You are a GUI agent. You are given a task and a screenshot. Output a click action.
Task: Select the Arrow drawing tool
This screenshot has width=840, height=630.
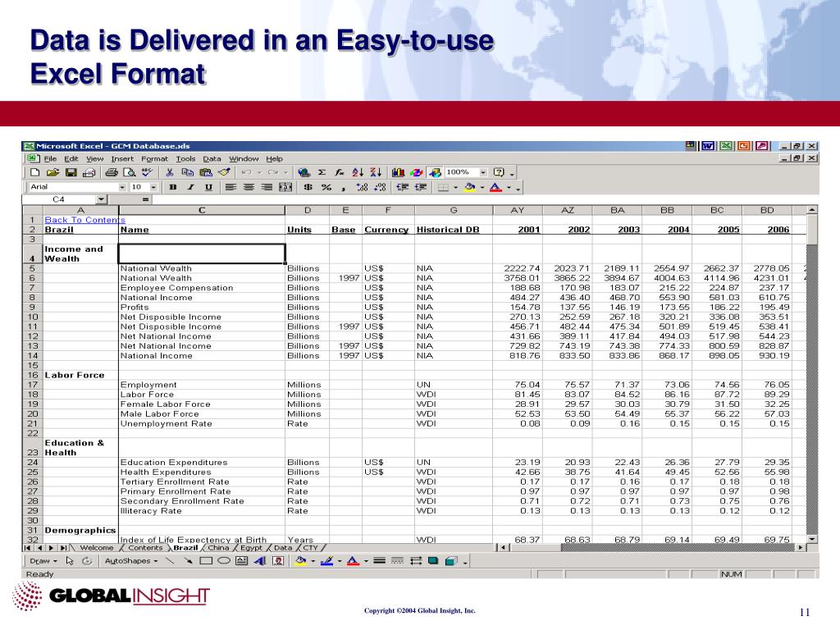(188, 561)
